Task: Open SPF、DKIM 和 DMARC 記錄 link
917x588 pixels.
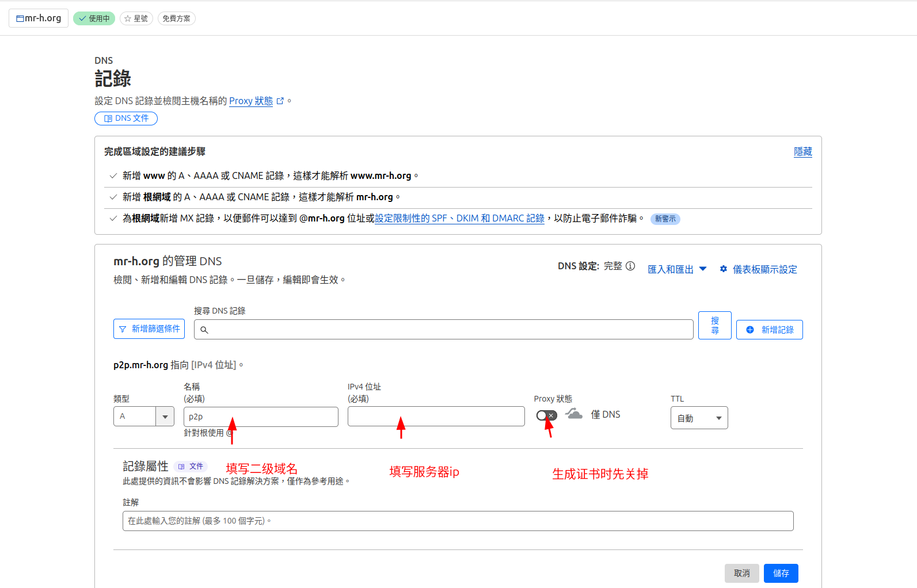Action: (459, 218)
